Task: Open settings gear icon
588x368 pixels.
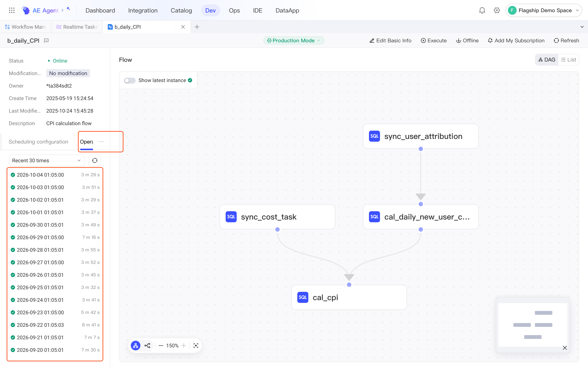Action: pos(497,10)
